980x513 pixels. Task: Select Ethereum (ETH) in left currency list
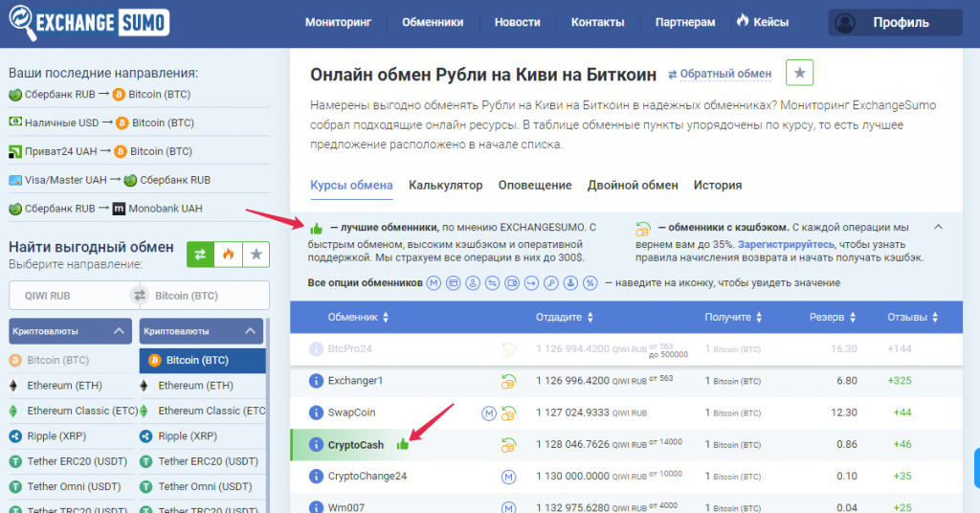64,386
